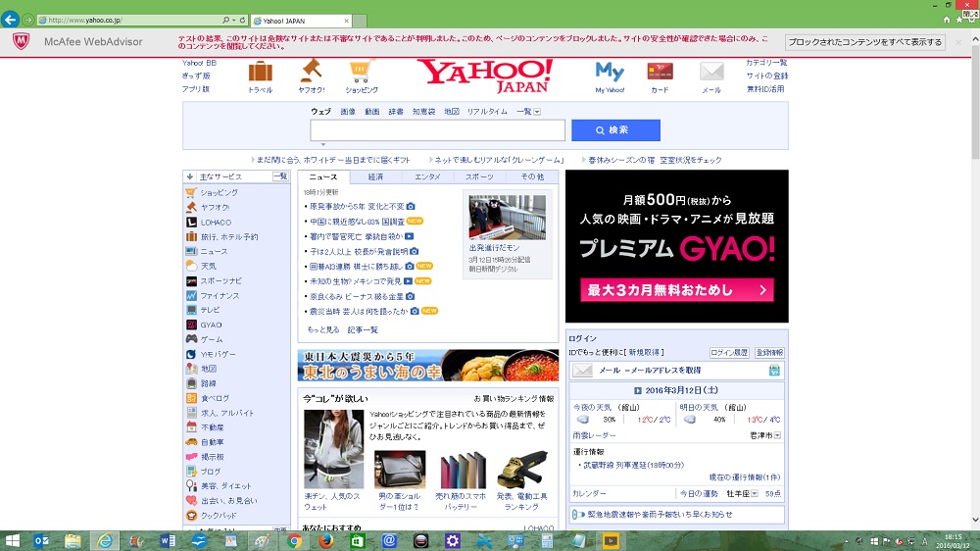Image resolution: width=980 pixels, height=551 pixels.
Task: Click the Yahoo search text field
Action: point(437,130)
